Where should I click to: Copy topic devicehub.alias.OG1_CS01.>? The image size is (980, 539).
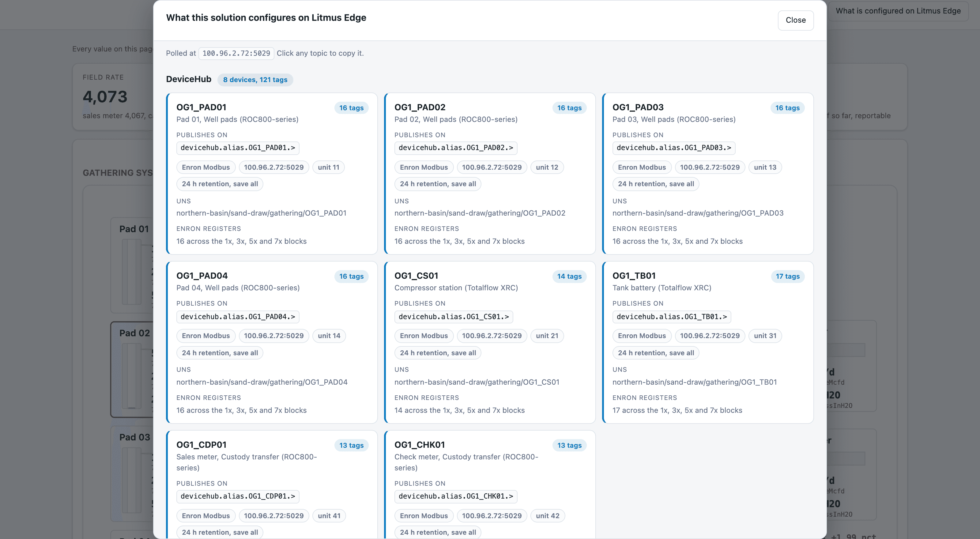point(454,316)
